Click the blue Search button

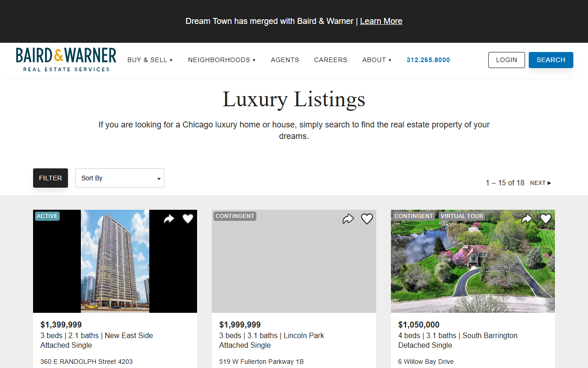551,60
